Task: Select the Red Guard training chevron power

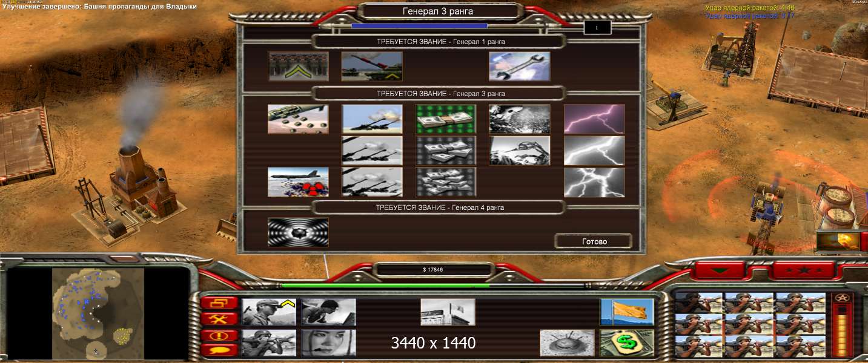Action: pyautogui.click(x=298, y=67)
